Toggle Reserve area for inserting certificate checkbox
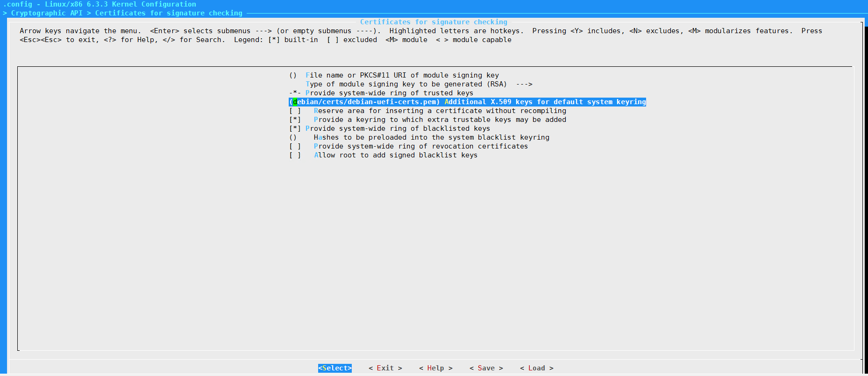Image resolution: width=868 pixels, height=376 pixels. pos(295,111)
